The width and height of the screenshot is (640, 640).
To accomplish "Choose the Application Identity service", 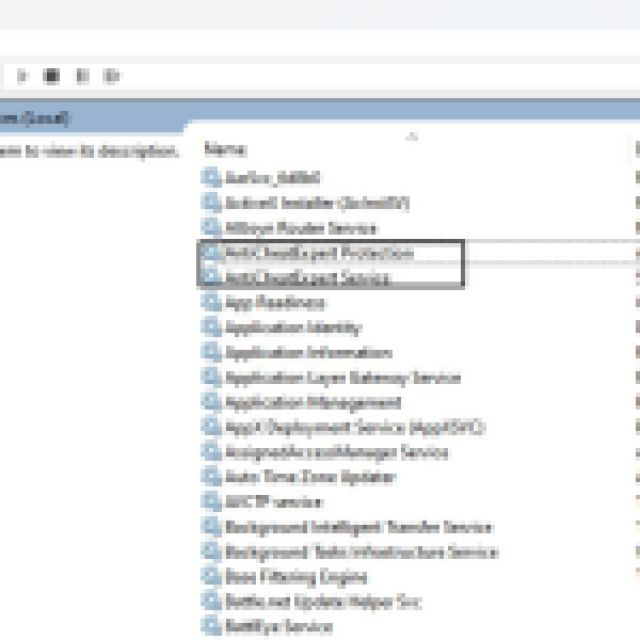I will [x=292, y=328].
